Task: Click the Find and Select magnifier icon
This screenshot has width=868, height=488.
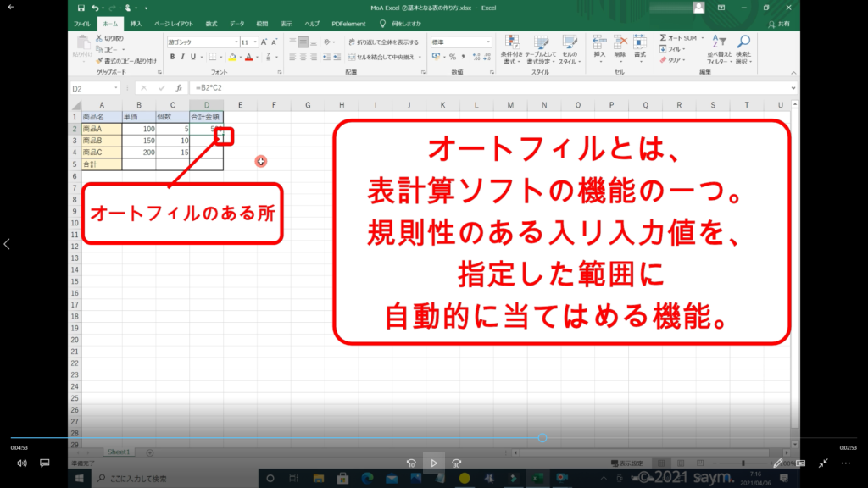Action: point(743,49)
